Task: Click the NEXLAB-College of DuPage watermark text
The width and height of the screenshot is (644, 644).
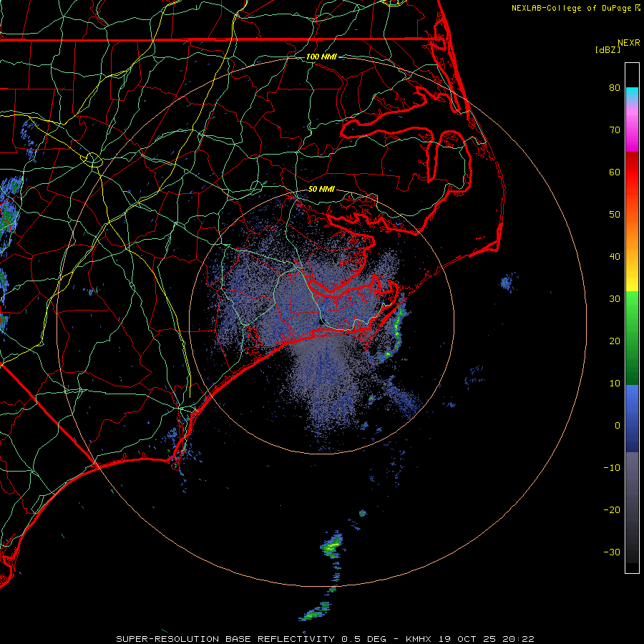Action: click(572, 8)
